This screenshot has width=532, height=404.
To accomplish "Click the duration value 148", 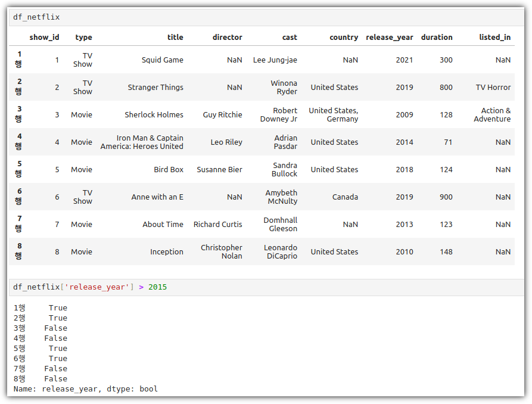I will point(446,252).
